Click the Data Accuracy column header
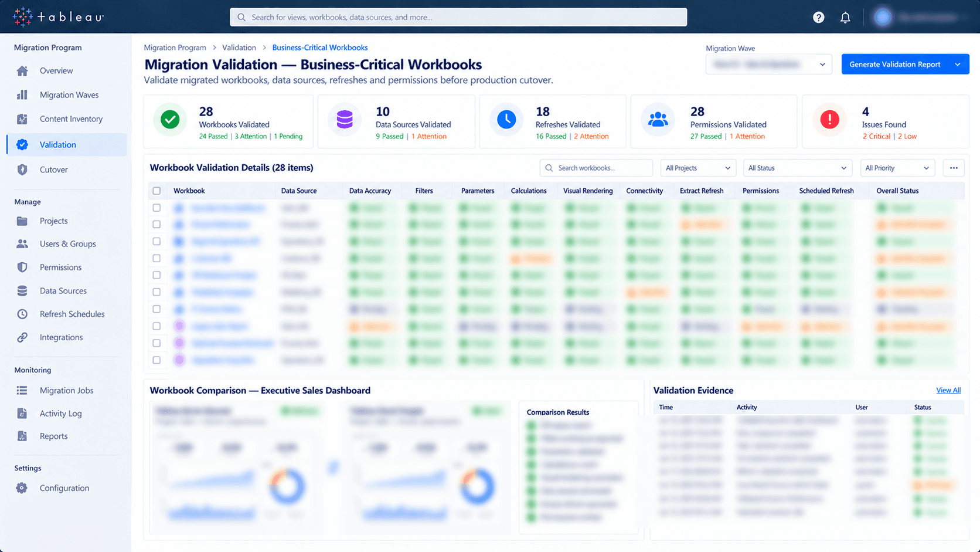Viewport: 980px width, 552px height. (370, 191)
